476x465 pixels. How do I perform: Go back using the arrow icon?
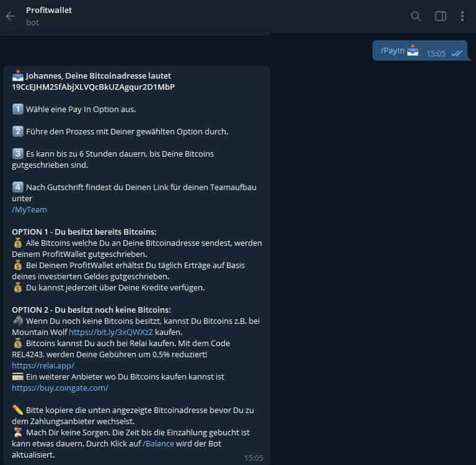click(x=11, y=16)
